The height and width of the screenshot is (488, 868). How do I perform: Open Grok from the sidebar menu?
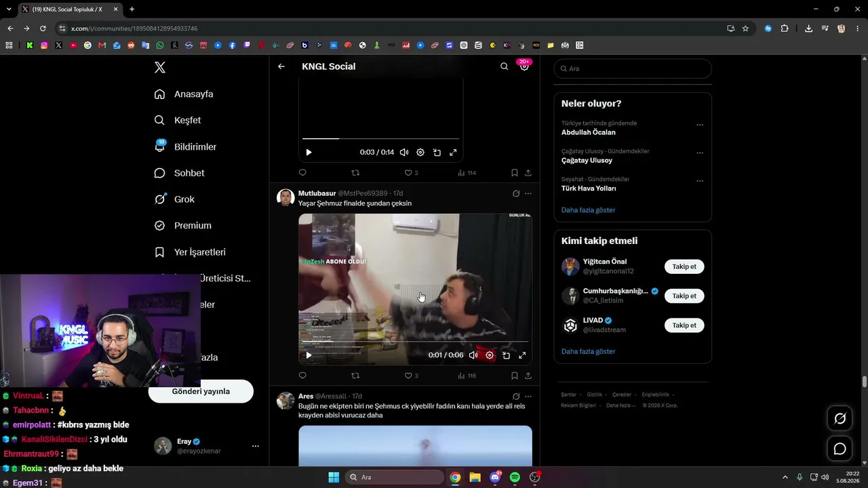tap(174, 199)
